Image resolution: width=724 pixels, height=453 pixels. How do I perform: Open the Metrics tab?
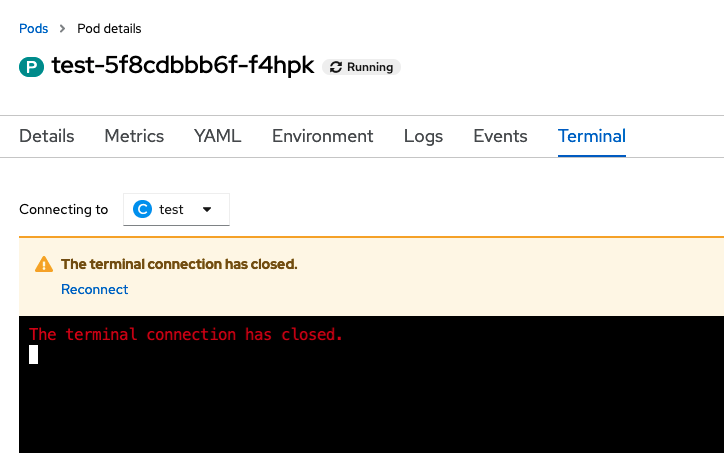[x=134, y=136]
